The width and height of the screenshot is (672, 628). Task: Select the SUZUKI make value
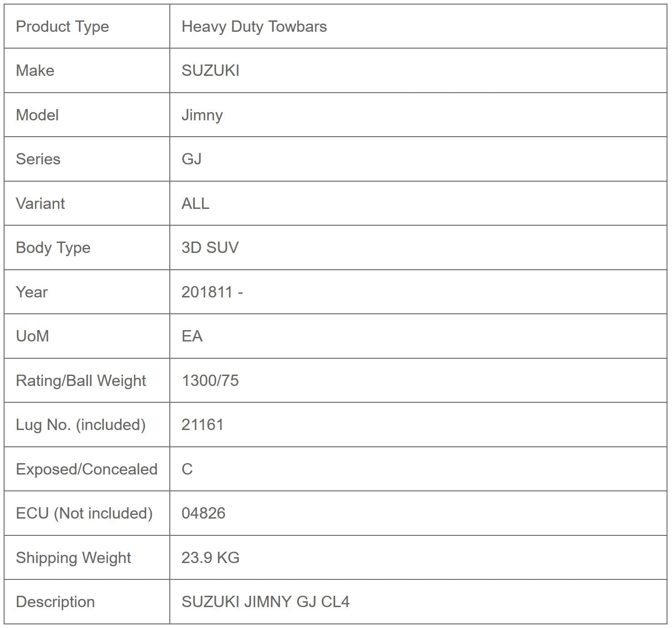tap(210, 71)
